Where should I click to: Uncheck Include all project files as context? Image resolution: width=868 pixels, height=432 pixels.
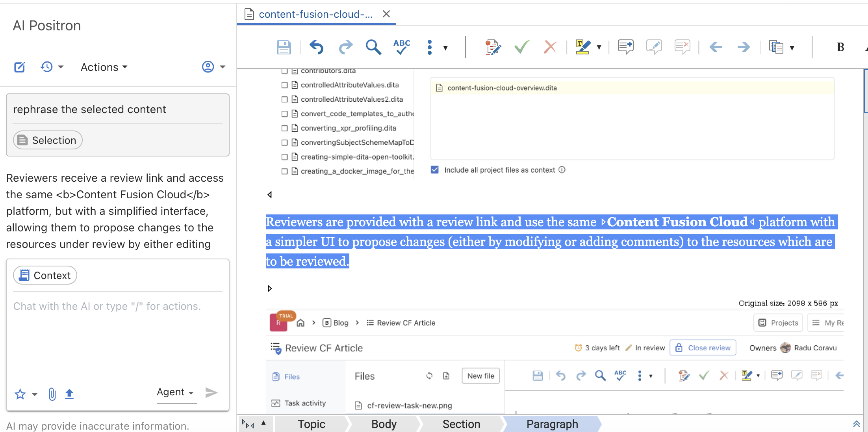point(435,170)
